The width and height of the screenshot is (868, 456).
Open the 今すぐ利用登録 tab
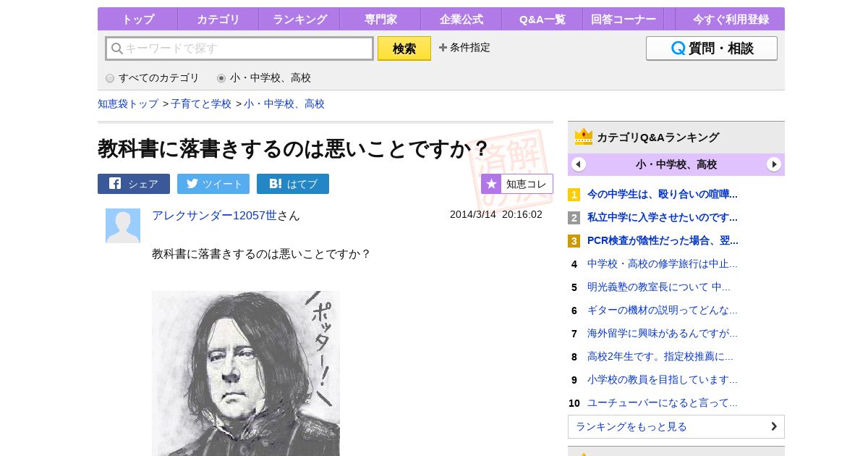730,19
